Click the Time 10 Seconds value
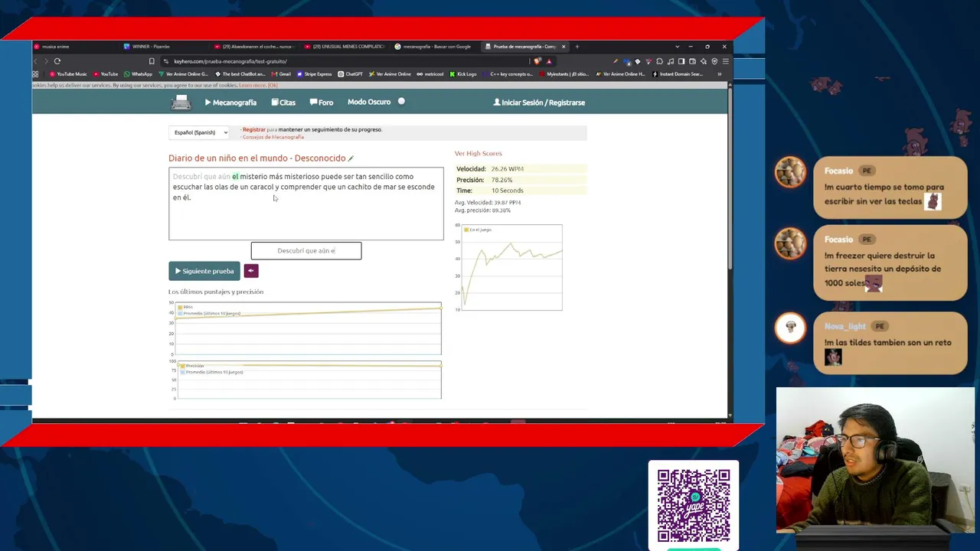The image size is (980, 551). pyautogui.click(x=508, y=191)
